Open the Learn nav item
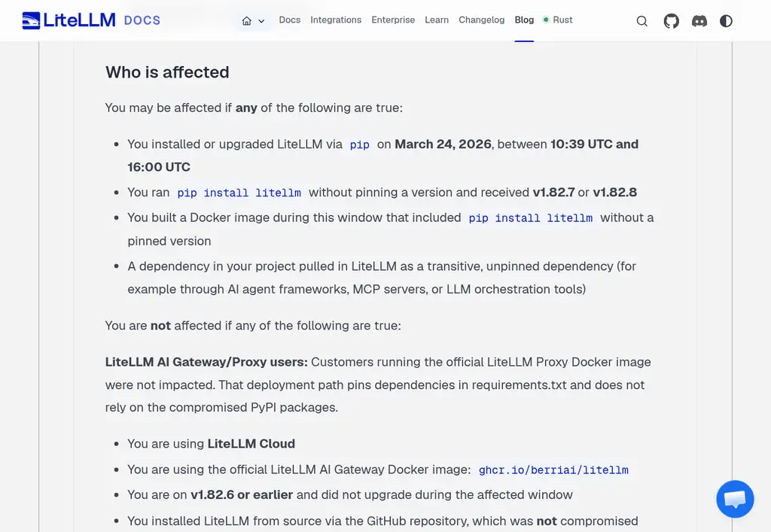The height and width of the screenshot is (532, 771). [x=437, y=20]
